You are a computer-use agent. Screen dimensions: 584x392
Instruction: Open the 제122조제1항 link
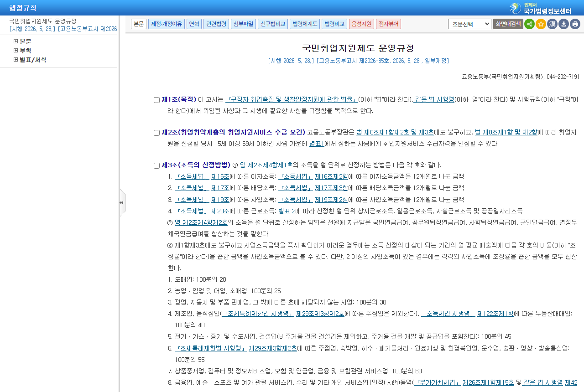[x=495, y=314]
